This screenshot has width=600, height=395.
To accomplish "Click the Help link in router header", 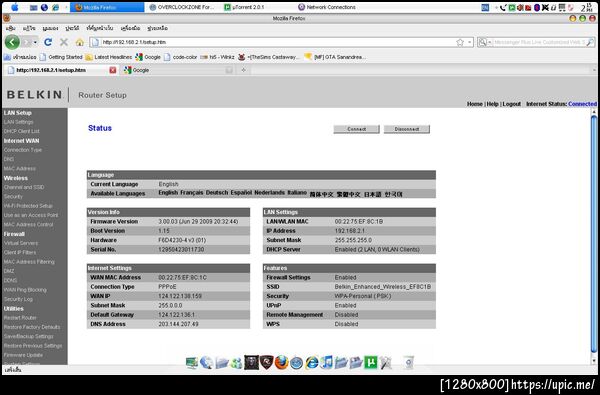I will tap(492, 104).
